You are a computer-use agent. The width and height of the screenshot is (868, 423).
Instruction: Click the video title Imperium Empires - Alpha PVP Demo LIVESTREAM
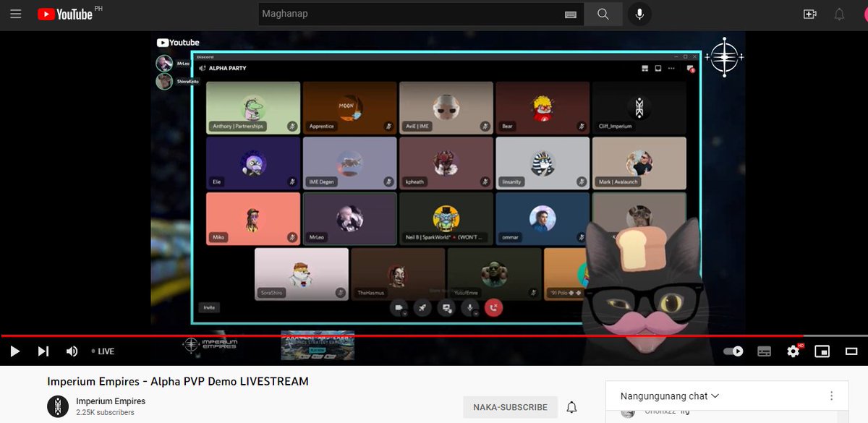(178, 381)
